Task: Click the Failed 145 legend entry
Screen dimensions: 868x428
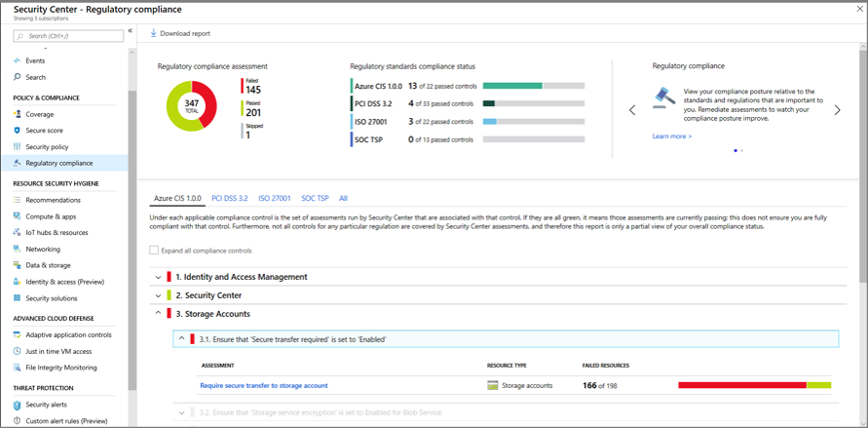Action: tap(252, 86)
